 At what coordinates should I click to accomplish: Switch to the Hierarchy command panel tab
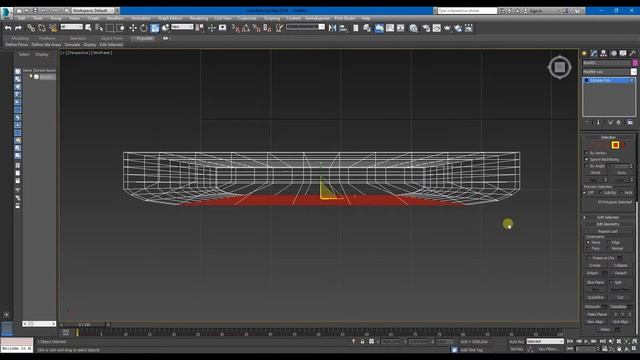point(604,53)
